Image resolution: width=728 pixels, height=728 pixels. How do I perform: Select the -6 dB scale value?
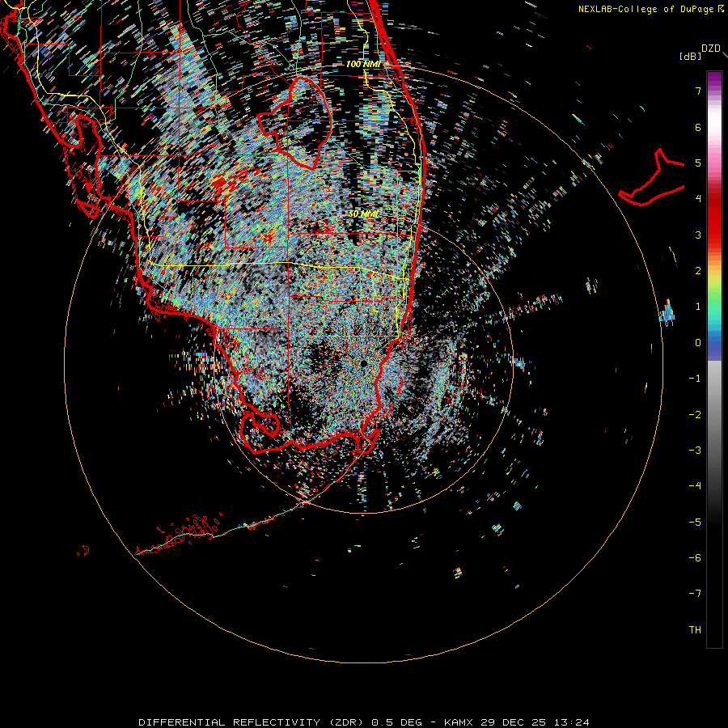(695, 558)
